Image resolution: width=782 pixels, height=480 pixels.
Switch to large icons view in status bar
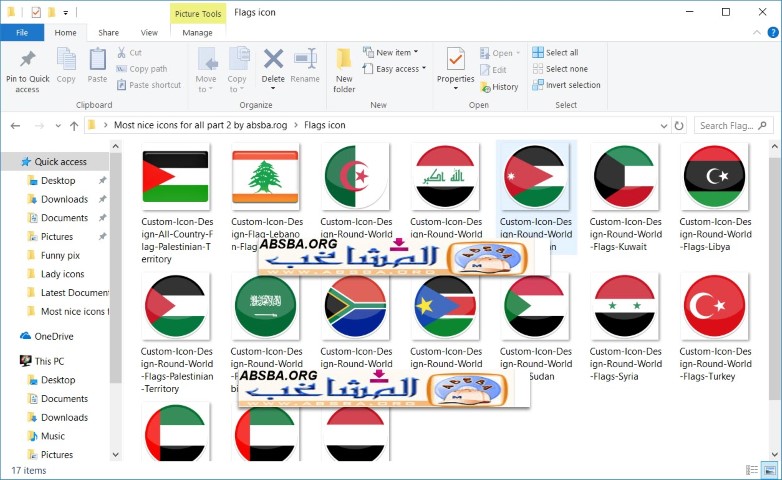point(770,470)
